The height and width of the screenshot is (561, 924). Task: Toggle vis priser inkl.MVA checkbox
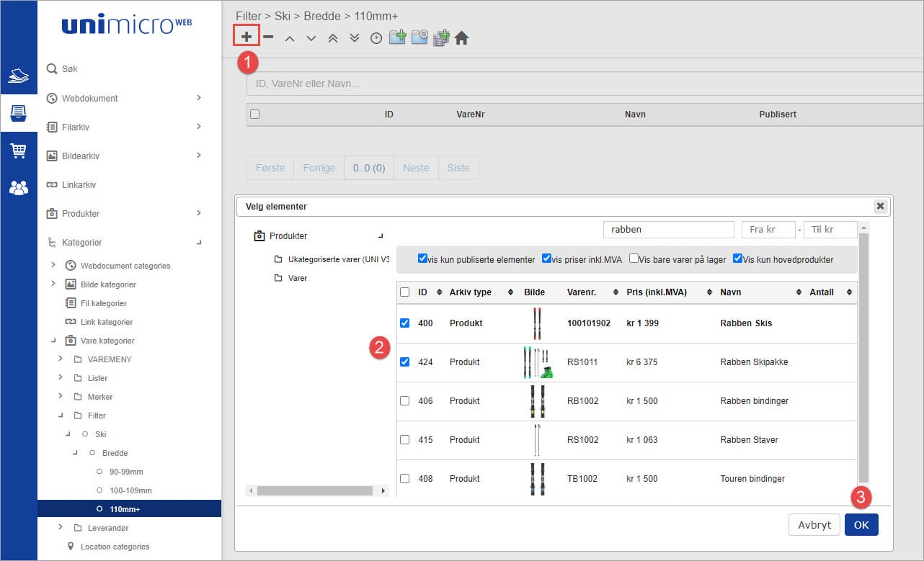click(x=547, y=259)
